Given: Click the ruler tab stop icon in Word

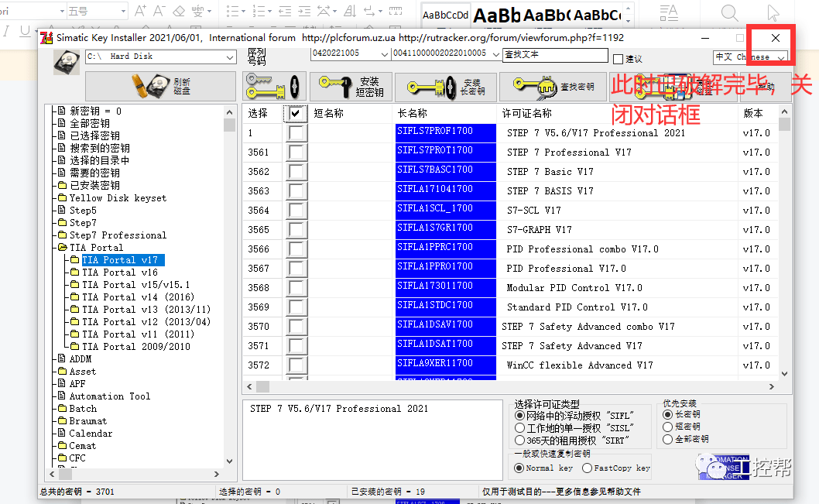Looking at the screenshot, I should (396, 10).
